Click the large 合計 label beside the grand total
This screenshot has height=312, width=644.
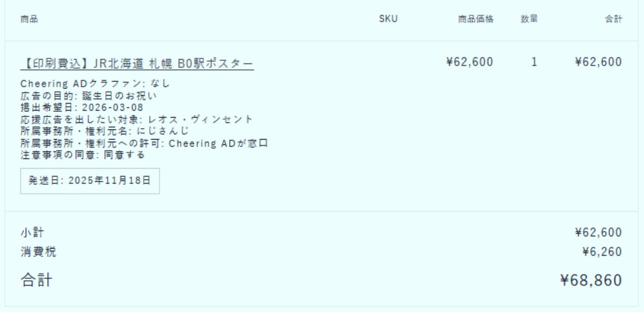click(36, 280)
